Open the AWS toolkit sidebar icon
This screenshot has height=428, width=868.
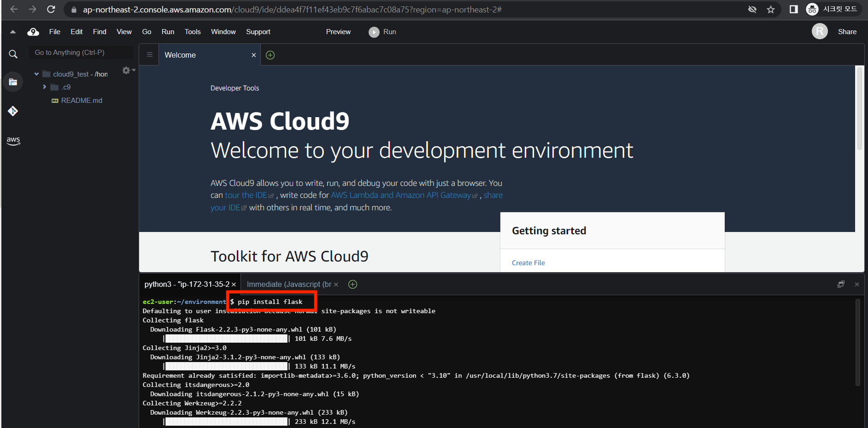pos(13,141)
